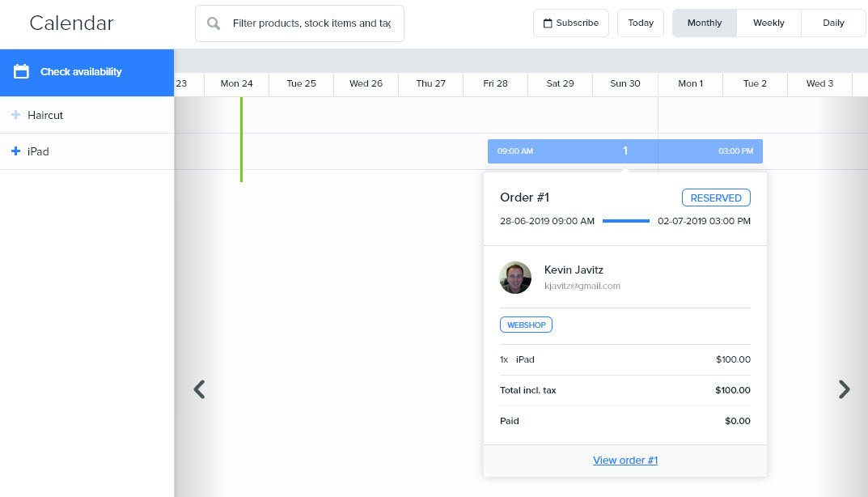Click the calendar icon beside Check availability
This screenshot has height=497, width=868.
pyautogui.click(x=22, y=71)
